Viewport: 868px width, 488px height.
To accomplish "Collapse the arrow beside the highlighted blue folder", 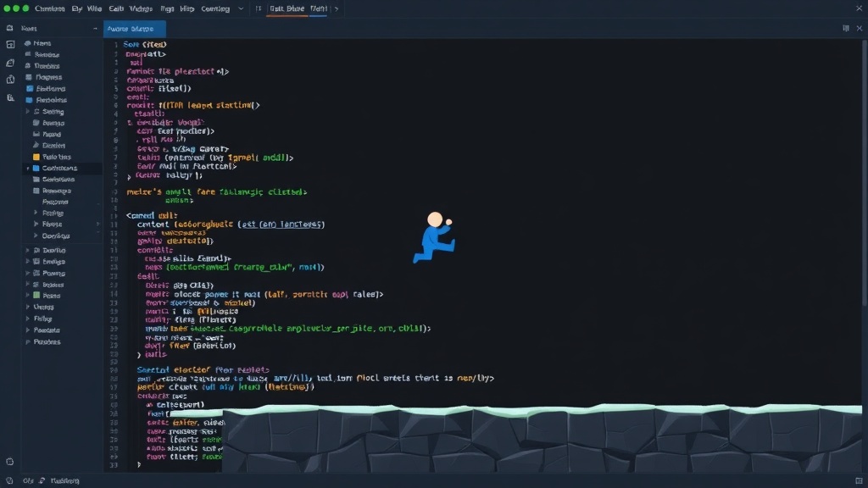I will (28, 169).
